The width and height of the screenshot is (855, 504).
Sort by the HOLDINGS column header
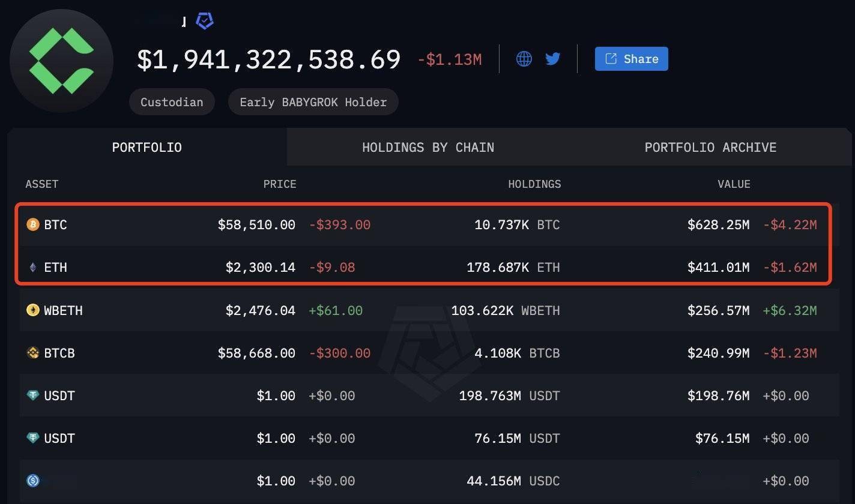tap(534, 184)
